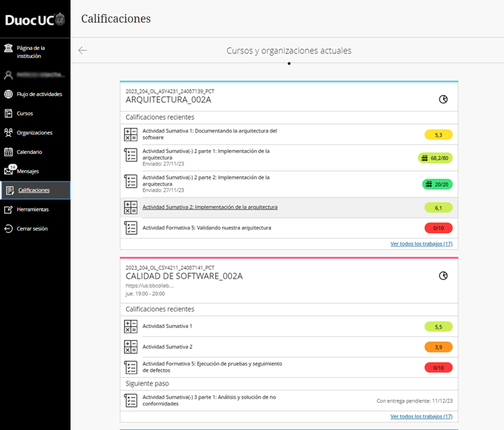
Task: View all 17 works for ARQUITECTURA_002A
Action: click(421, 244)
